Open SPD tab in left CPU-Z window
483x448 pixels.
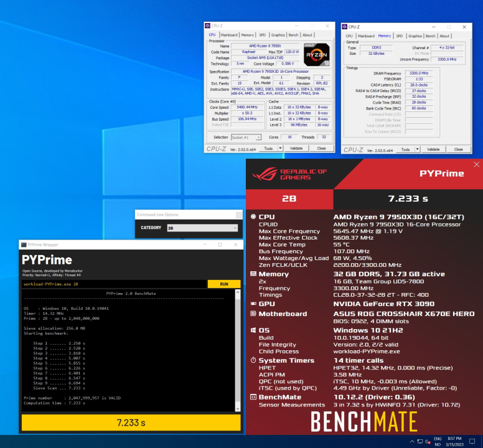[x=262, y=35]
